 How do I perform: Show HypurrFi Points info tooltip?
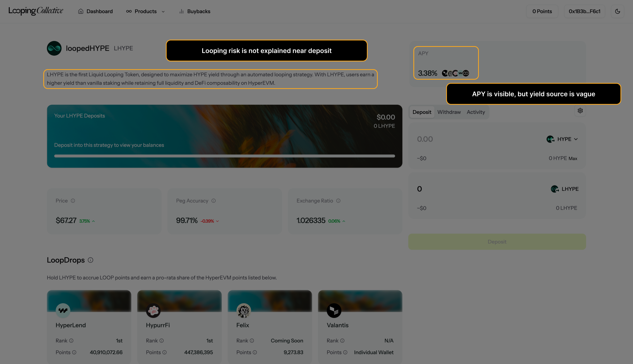tap(164, 352)
